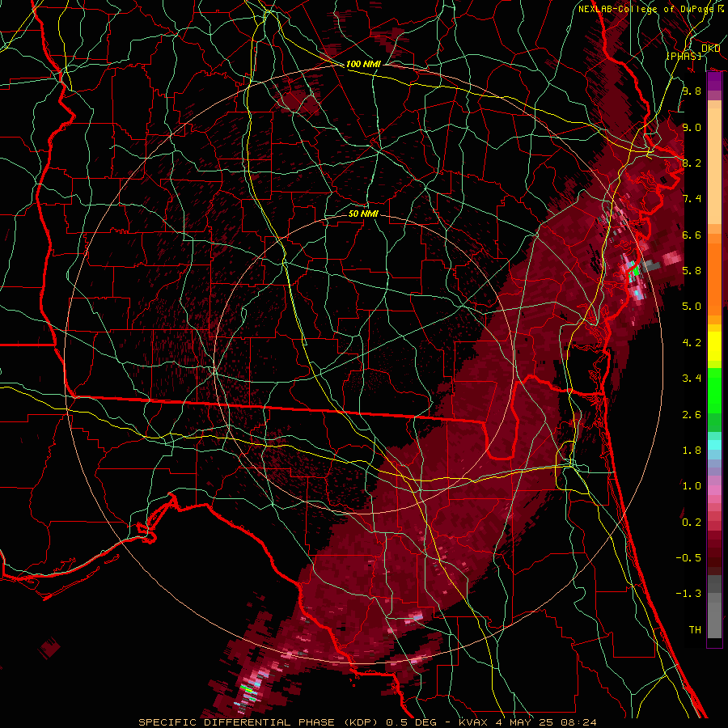Select the purple swatch at the top of the scale

tap(714, 82)
